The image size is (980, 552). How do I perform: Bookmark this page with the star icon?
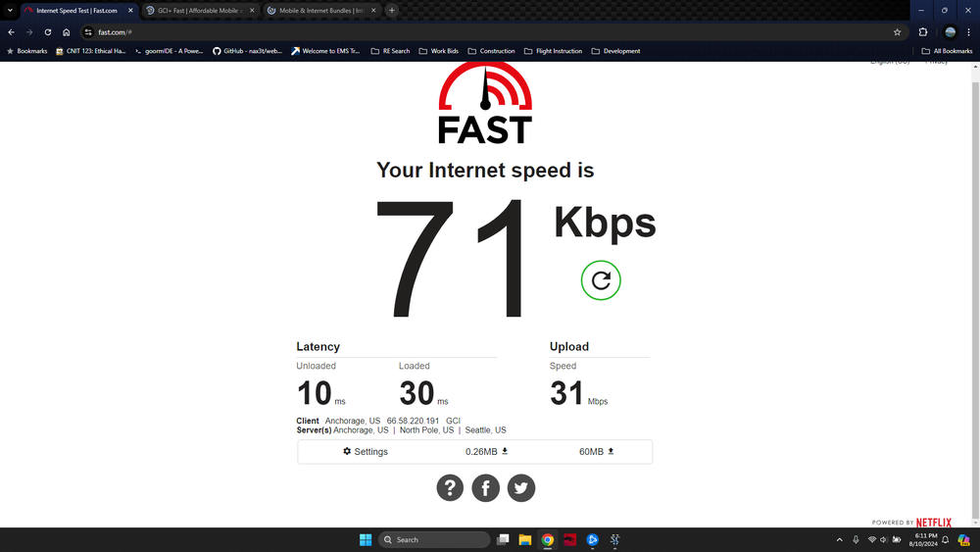pos(897,32)
